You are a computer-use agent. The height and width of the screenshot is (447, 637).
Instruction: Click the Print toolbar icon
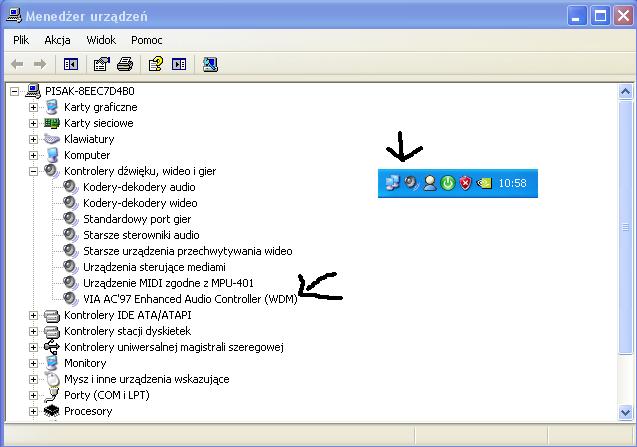[x=125, y=65]
